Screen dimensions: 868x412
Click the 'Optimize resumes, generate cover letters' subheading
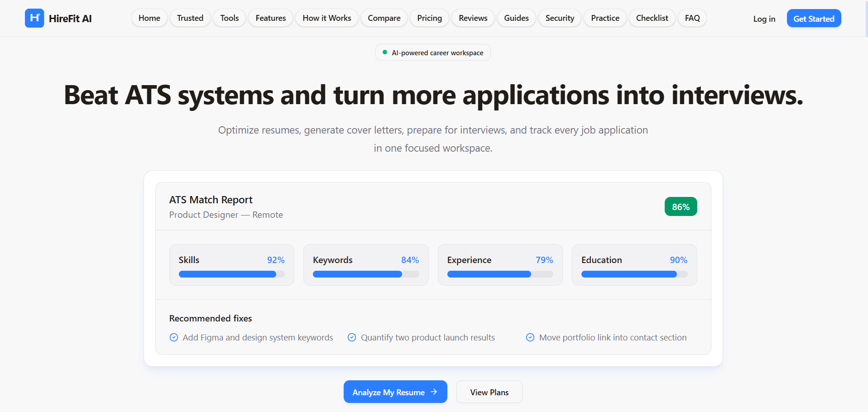pyautogui.click(x=433, y=139)
